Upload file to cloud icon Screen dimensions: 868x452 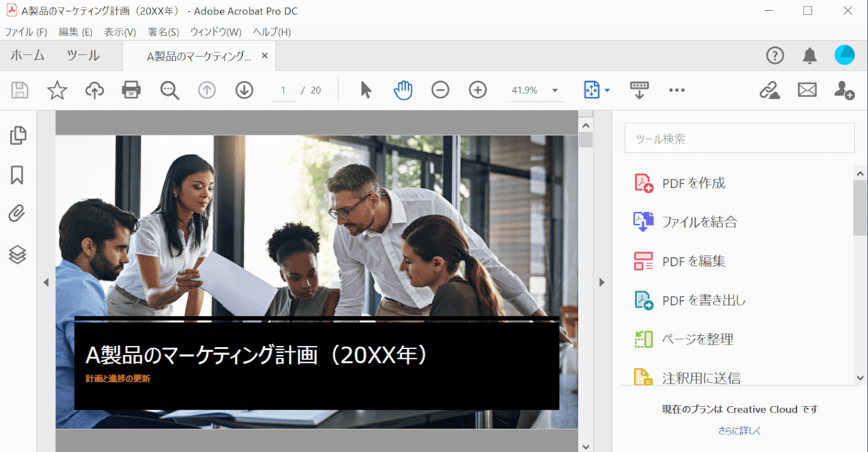pyautogui.click(x=94, y=90)
